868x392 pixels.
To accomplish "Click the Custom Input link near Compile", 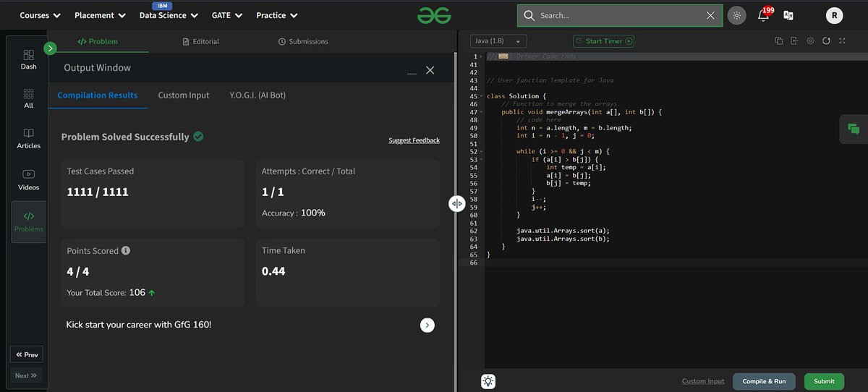I will pos(703,381).
